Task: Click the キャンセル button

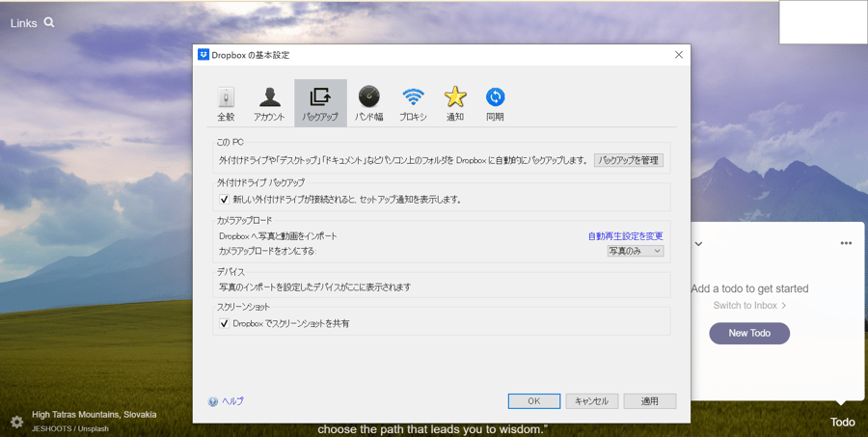Action: tap(592, 401)
